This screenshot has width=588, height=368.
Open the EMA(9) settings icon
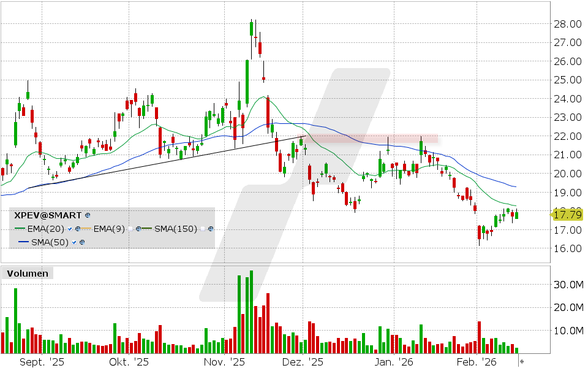[x=138, y=229]
